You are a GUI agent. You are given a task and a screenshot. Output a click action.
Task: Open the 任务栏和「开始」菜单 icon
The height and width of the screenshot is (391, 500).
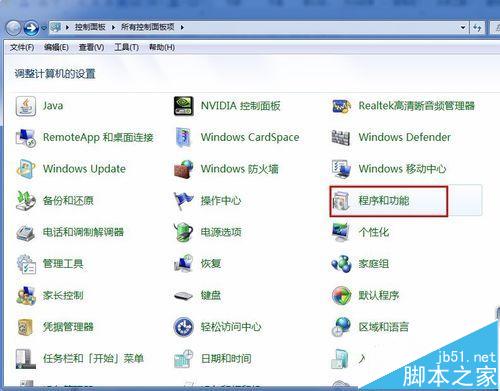click(26, 359)
